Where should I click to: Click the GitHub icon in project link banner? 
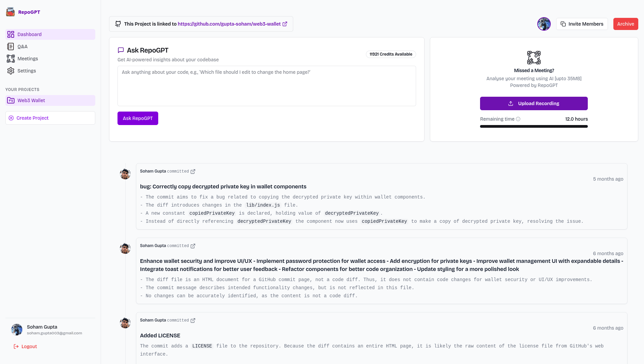[x=118, y=24]
